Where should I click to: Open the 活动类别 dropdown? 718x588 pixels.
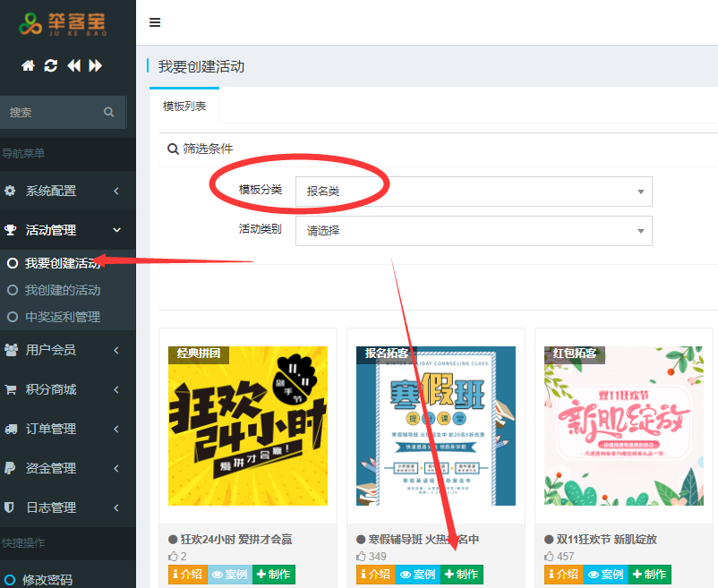[474, 231]
